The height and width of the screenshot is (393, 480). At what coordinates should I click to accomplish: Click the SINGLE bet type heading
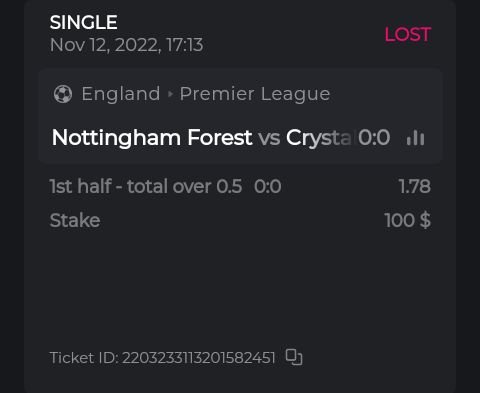click(83, 22)
